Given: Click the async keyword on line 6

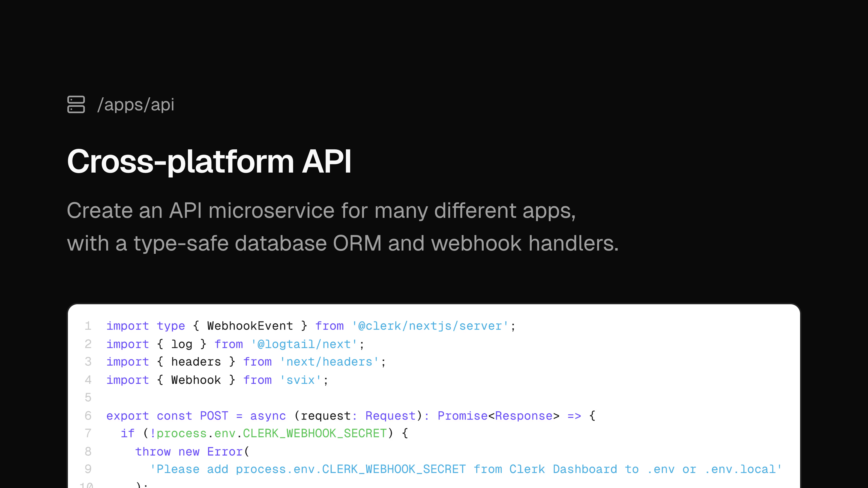Looking at the screenshot, I should click(268, 415).
